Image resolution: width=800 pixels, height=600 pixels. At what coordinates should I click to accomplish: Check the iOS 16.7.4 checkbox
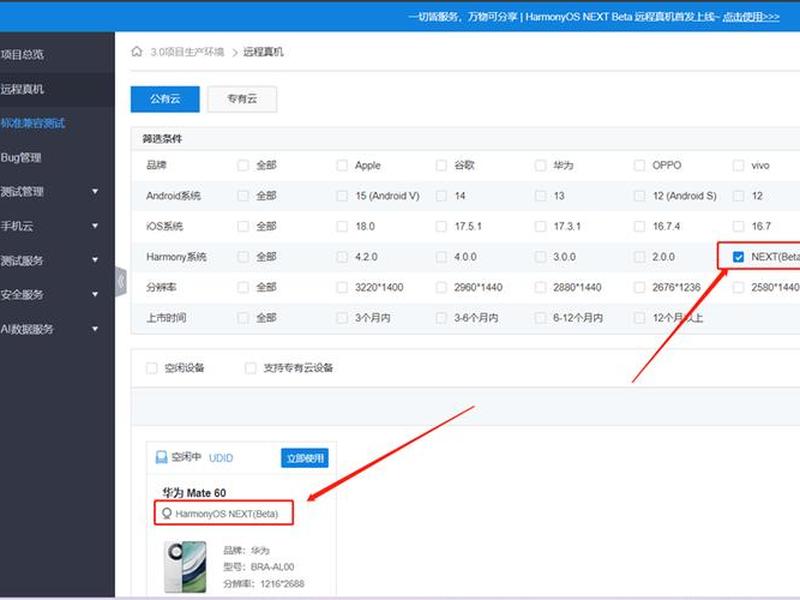point(639,226)
